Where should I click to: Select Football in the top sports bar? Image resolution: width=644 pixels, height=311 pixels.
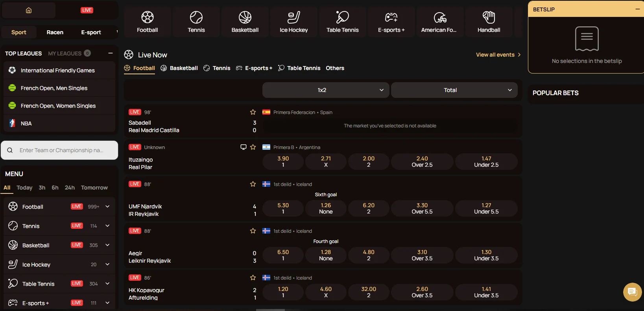tap(148, 22)
